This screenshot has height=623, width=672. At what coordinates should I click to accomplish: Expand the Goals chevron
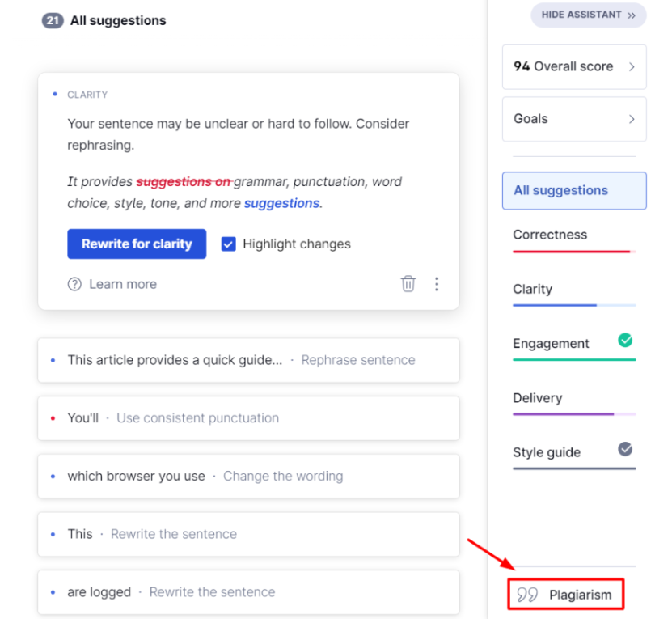[632, 119]
